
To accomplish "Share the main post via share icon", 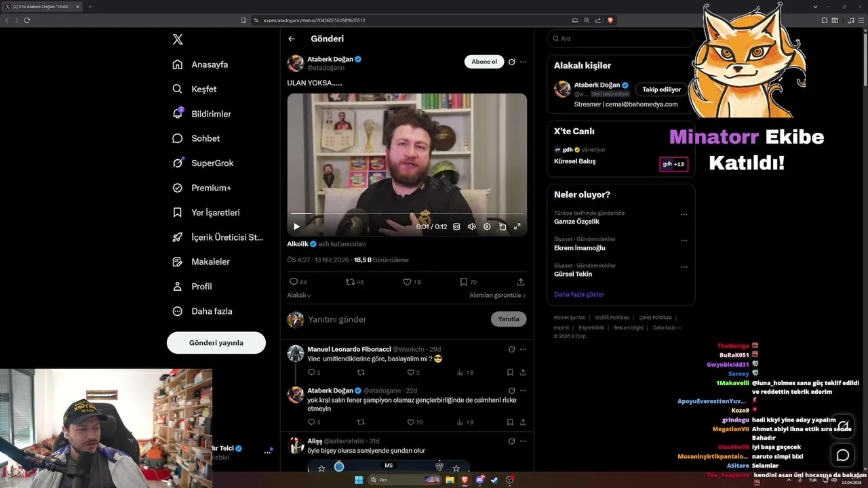I will tap(521, 282).
